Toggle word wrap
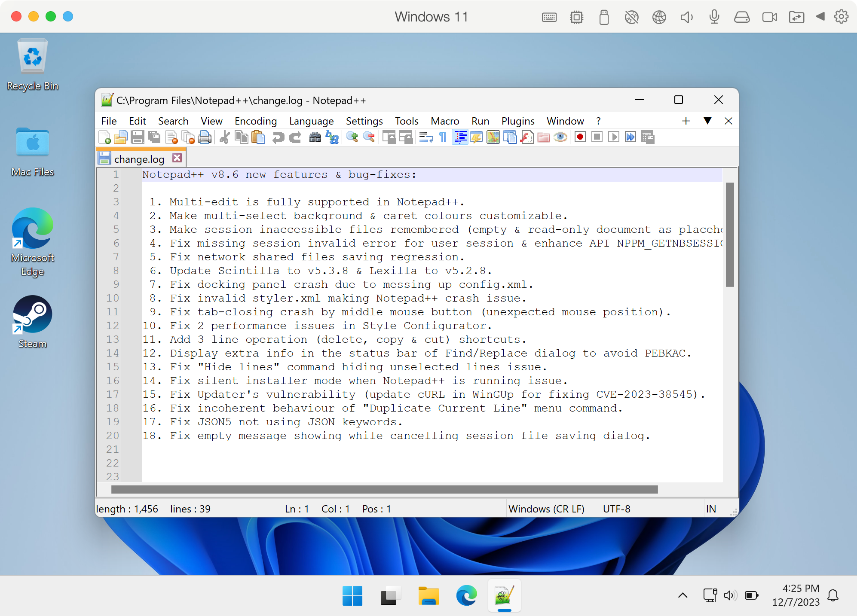The height and width of the screenshot is (616, 857). coord(426,137)
